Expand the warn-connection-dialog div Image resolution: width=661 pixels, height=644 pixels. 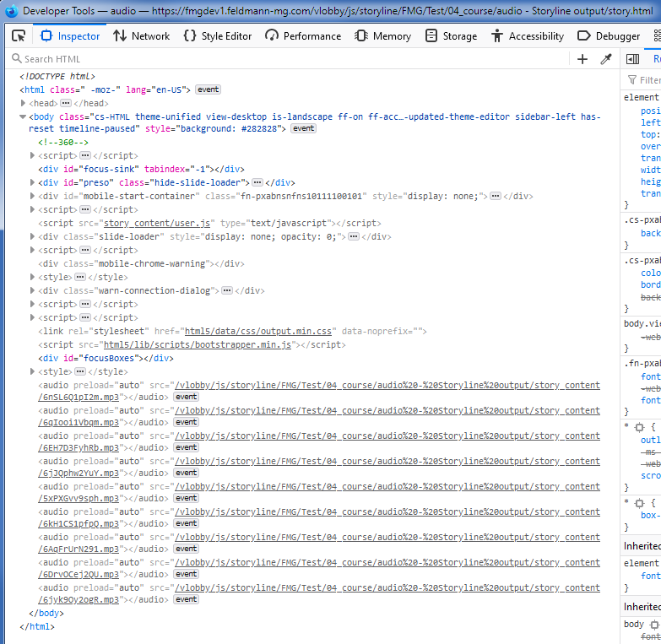pos(33,290)
